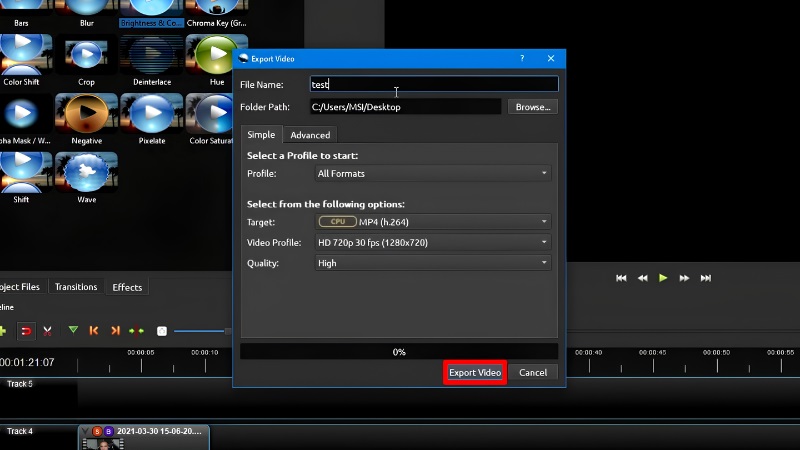Rewind the video preview
This screenshot has height=450, width=800.
click(642, 278)
